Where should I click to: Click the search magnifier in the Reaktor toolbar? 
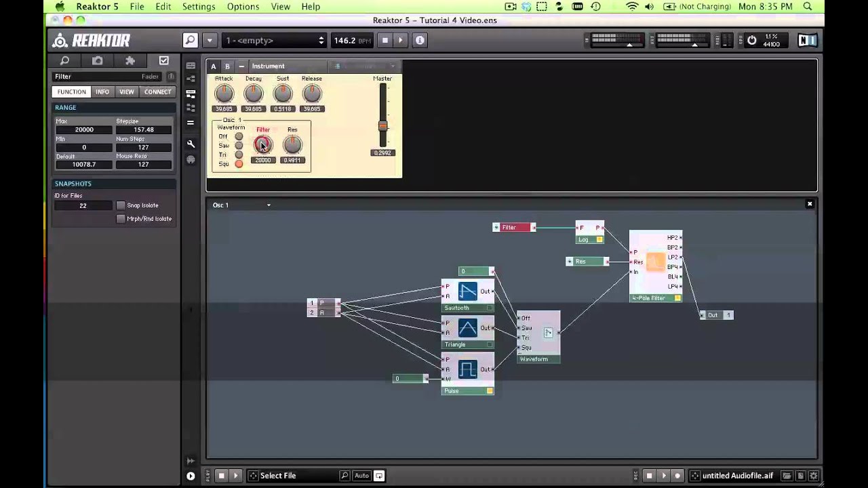point(191,41)
